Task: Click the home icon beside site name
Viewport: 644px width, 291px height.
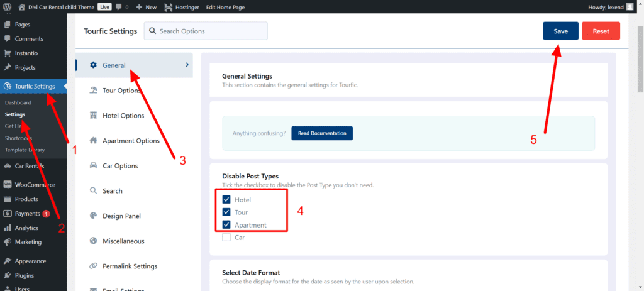Action: [x=22, y=6]
